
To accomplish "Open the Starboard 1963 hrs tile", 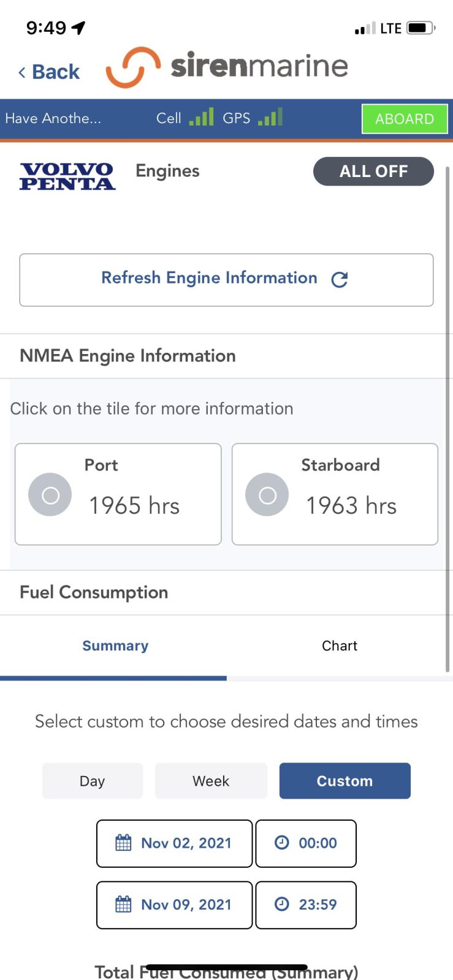I will (335, 494).
